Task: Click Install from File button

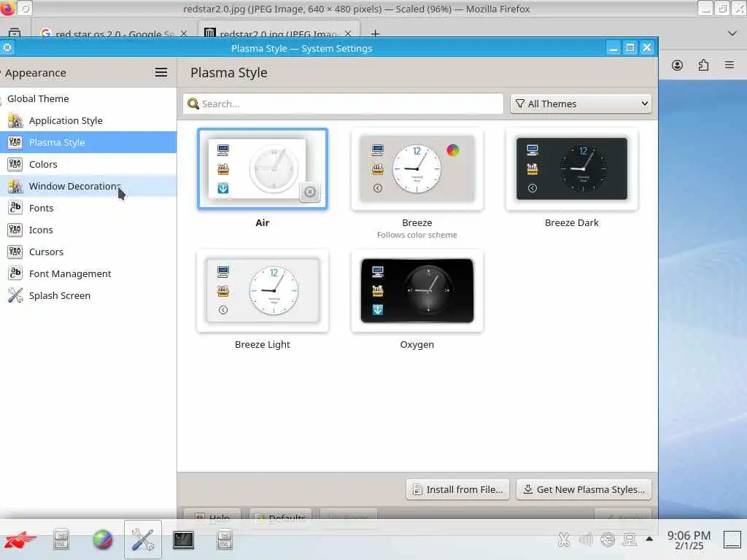Action: point(458,489)
